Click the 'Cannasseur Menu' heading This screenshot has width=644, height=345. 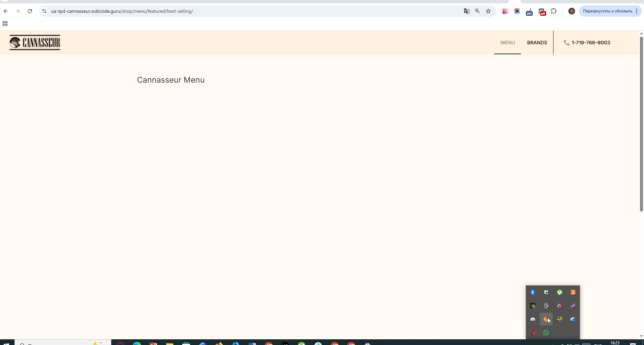tap(171, 80)
